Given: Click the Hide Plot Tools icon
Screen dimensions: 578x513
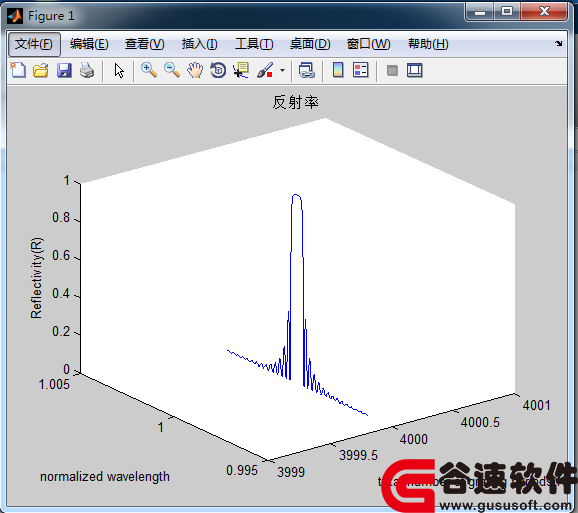Looking at the screenshot, I should [x=392, y=70].
